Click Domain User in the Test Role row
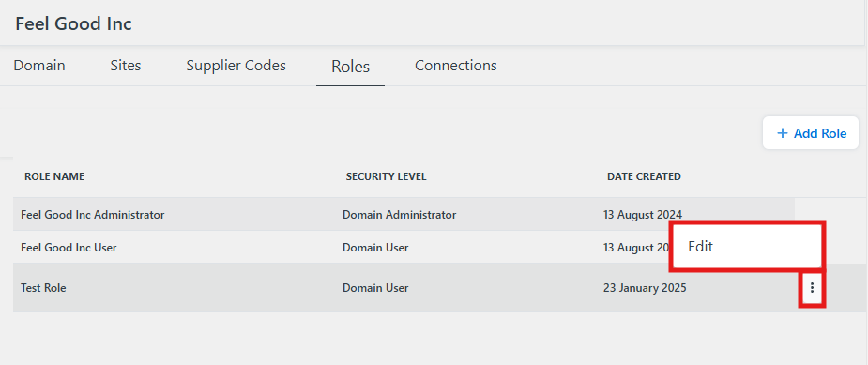The width and height of the screenshot is (868, 365). tap(375, 288)
